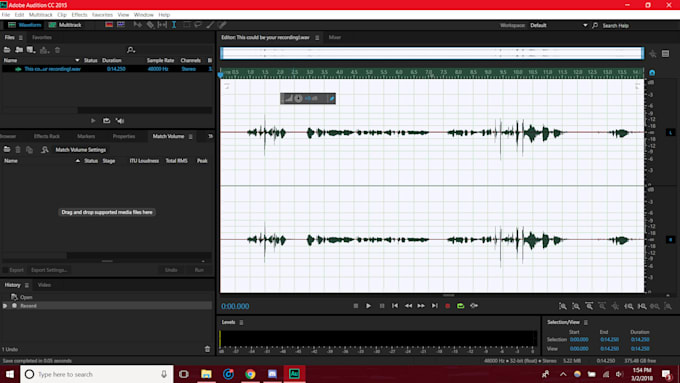Screen dimensions: 680x383
Task: Move playhead to previous marker
Action: [395, 306]
